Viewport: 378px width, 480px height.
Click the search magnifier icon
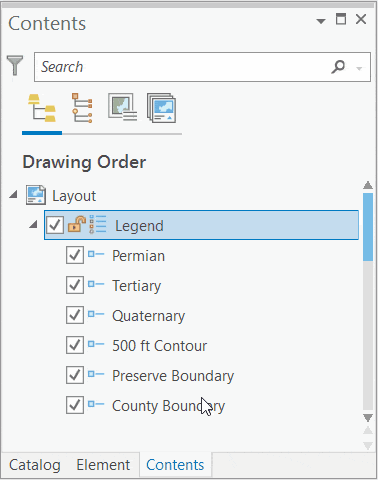pyautogui.click(x=338, y=67)
